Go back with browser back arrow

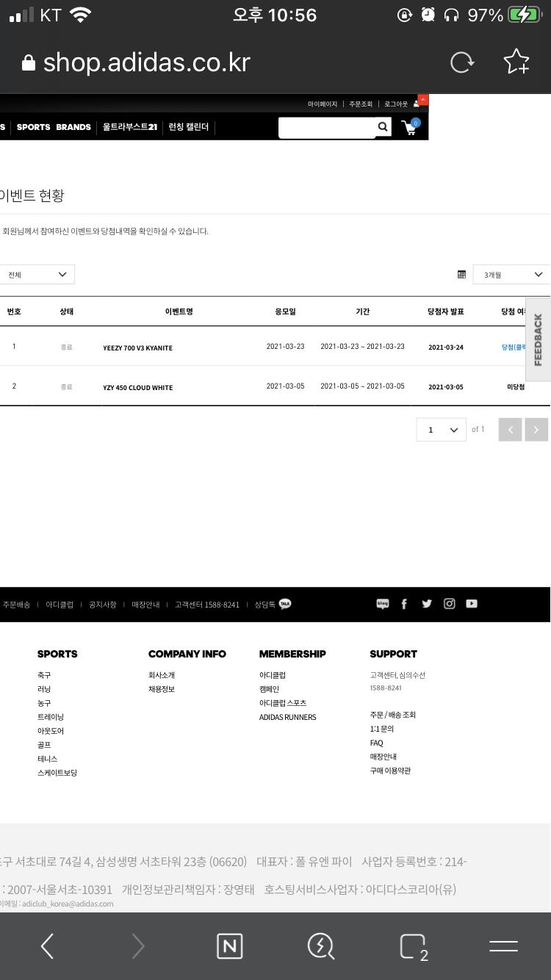coord(47,946)
